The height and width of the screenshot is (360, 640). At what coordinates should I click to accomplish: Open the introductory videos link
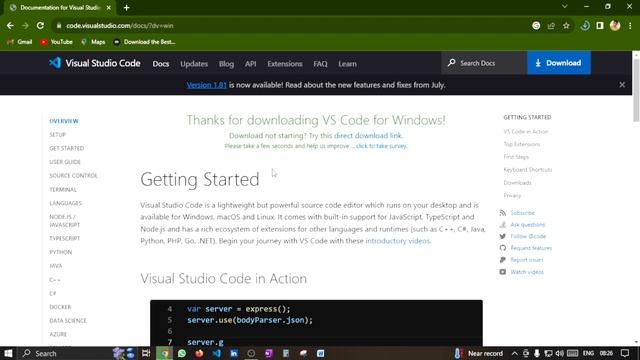click(x=398, y=241)
